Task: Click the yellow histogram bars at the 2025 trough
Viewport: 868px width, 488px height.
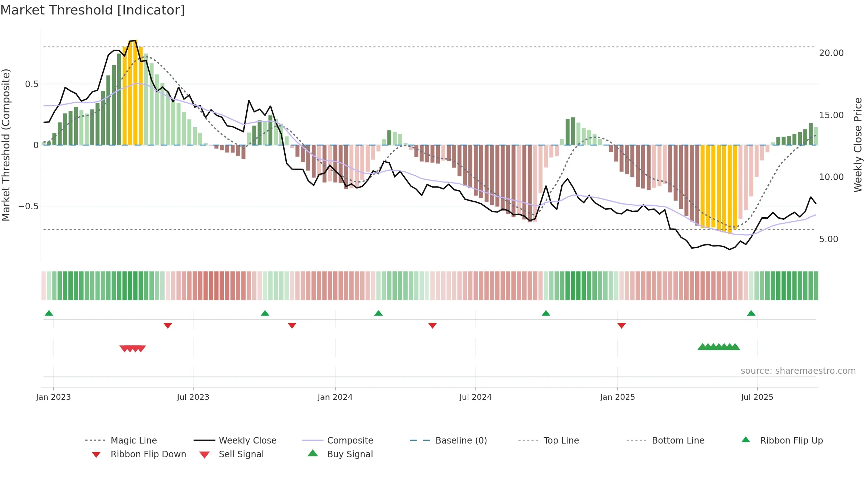Action: coord(719,189)
